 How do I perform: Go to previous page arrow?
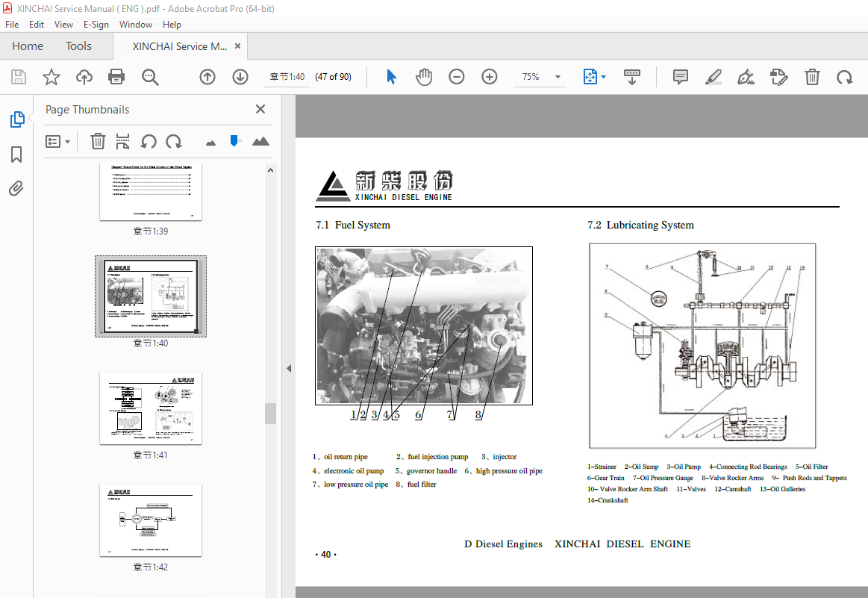click(x=207, y=77)
